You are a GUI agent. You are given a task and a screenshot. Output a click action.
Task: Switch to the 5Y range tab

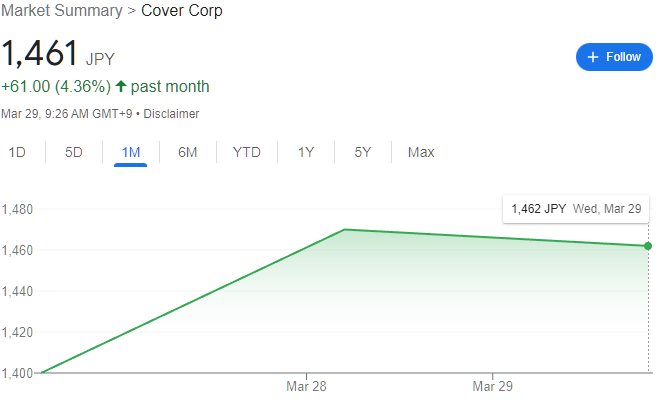(363, 152)
